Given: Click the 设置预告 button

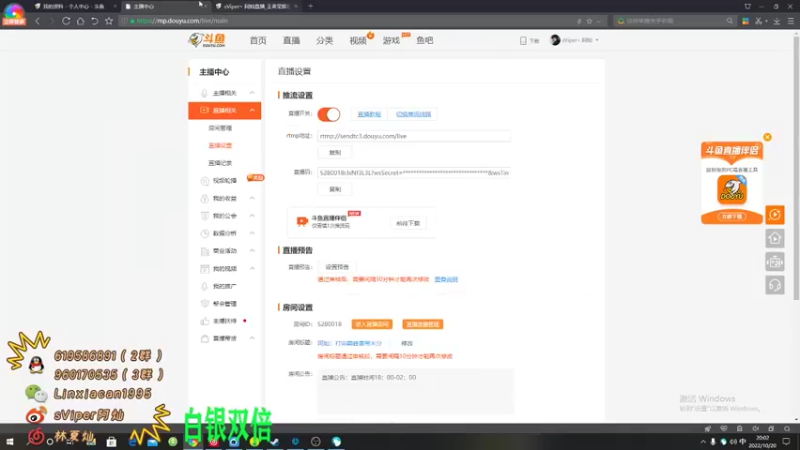Looking at the screenshot, I should tap(337, 267).
